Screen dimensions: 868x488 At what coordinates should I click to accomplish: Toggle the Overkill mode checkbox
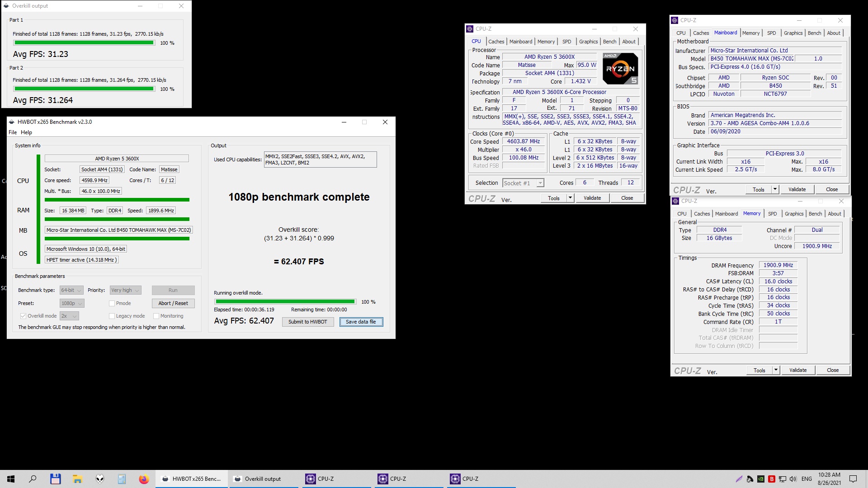point(23,316)
